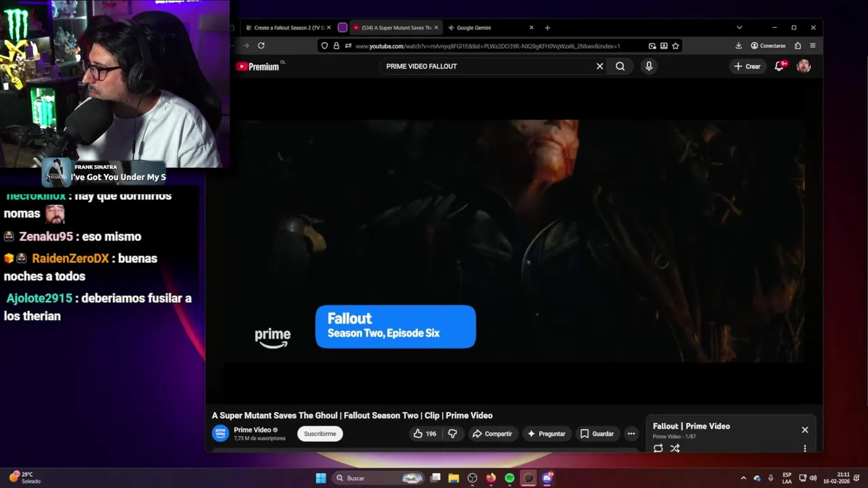868x488 pixels.
Task: Open the Prime Video channel name link
Action: [252, 430]
